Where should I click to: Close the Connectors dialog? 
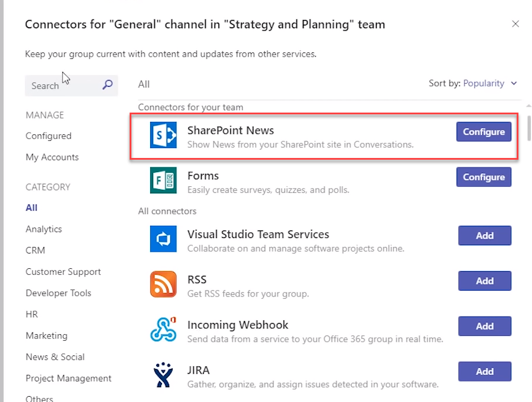(516, 24)
